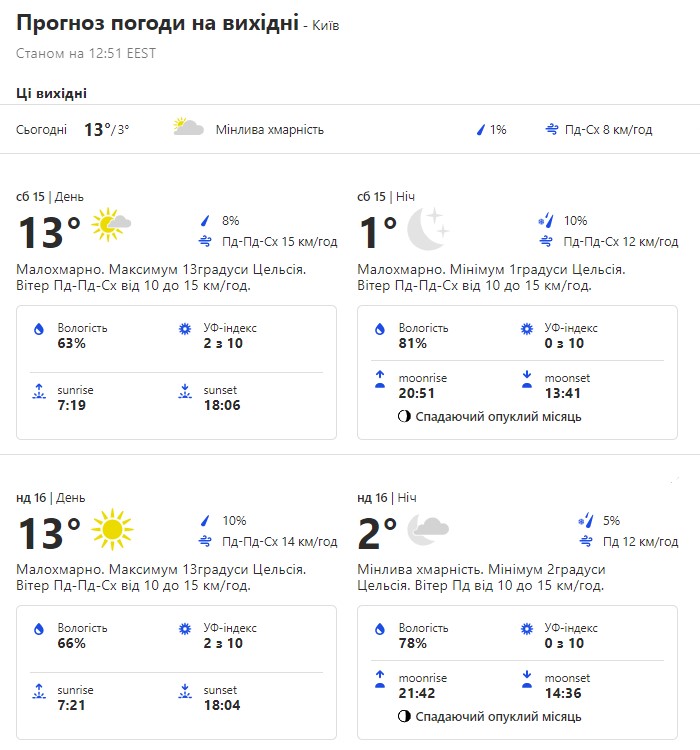Select the 'Ці вихідні' heading

[52, 93]
